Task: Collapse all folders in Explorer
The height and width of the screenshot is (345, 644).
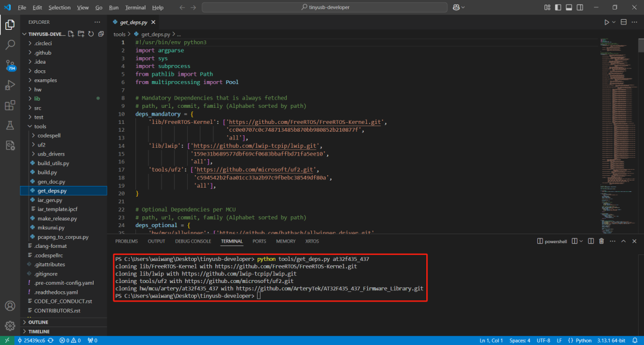Action: pos(101,35)
